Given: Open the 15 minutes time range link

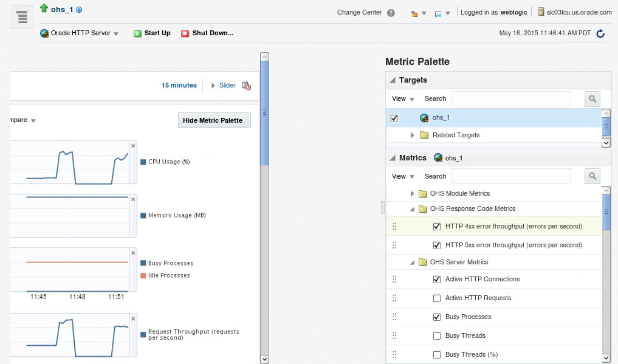Looking at the screenshot, I should point(179,86).
